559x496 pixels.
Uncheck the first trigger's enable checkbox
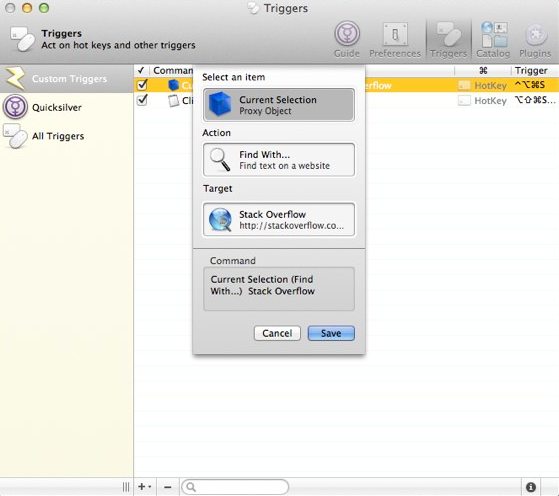(142, 85)
